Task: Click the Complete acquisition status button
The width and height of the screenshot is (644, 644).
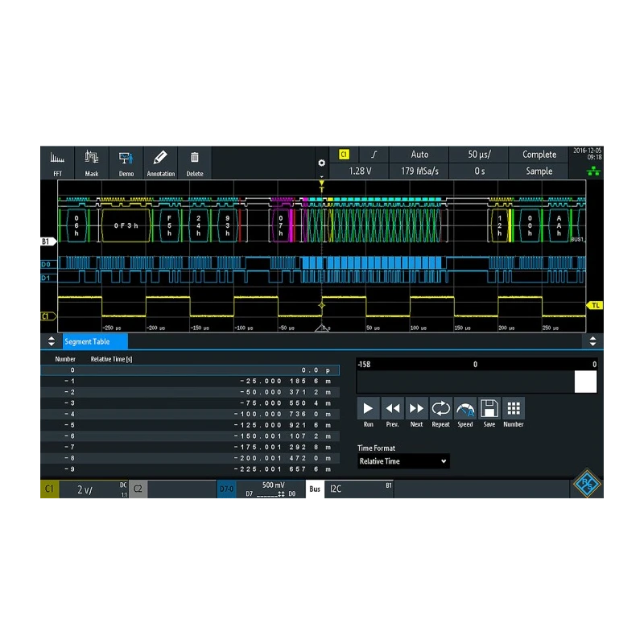Action: pyautogui.click(x=539, y=155)
